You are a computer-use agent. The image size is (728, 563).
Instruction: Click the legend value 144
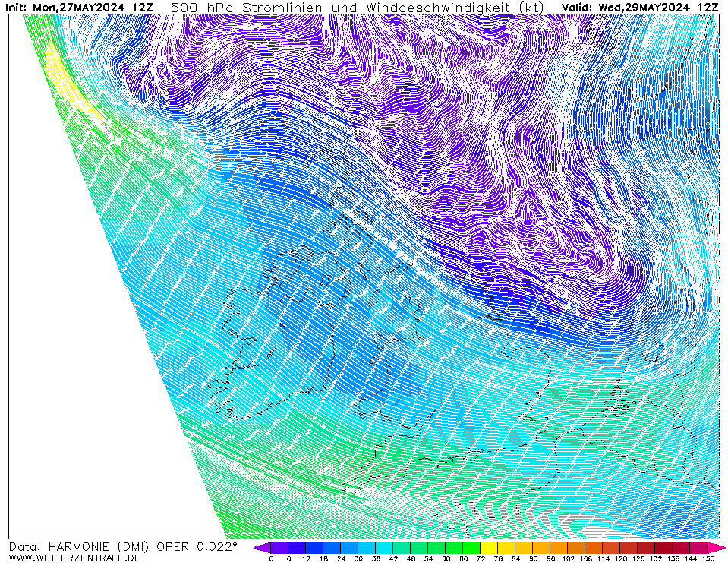click(691, 558)
